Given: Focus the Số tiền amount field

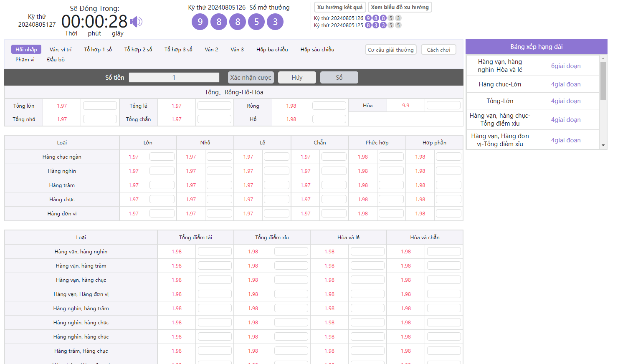Looking at the screenshot, I should 174,77.
